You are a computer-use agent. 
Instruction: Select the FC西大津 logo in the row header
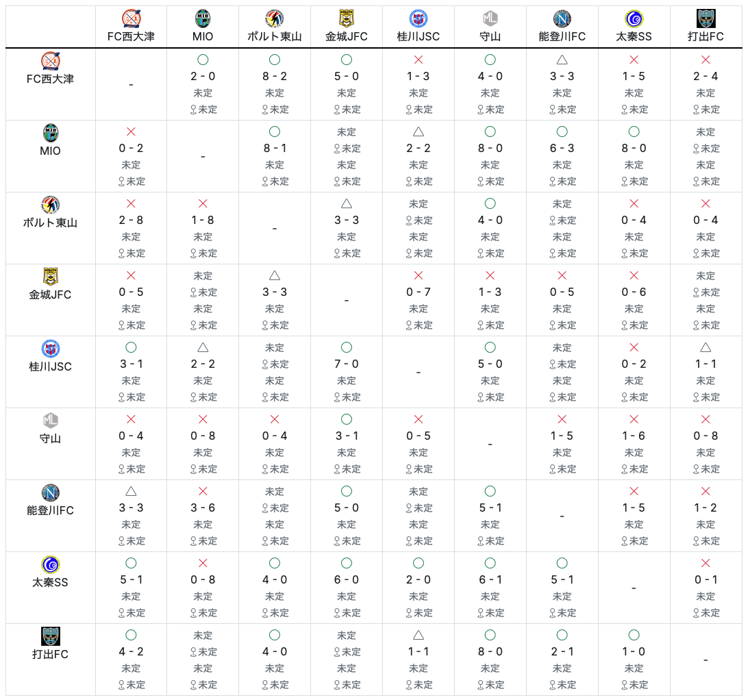[50, 61]
